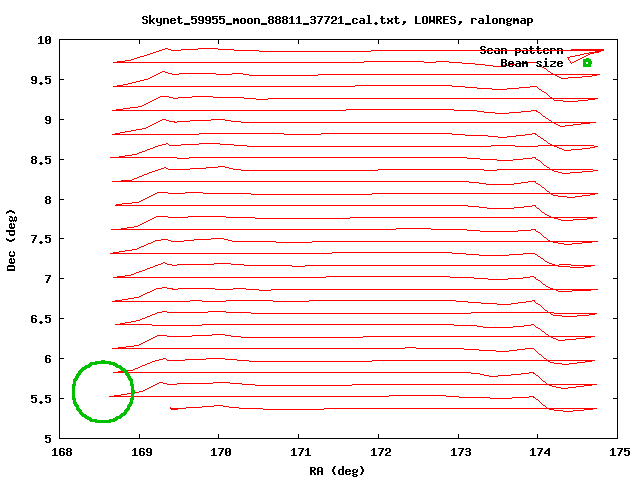Click the y-axis tick label 10
The width and height of the screenshot is (640, 480).
(x=44, y=40)
